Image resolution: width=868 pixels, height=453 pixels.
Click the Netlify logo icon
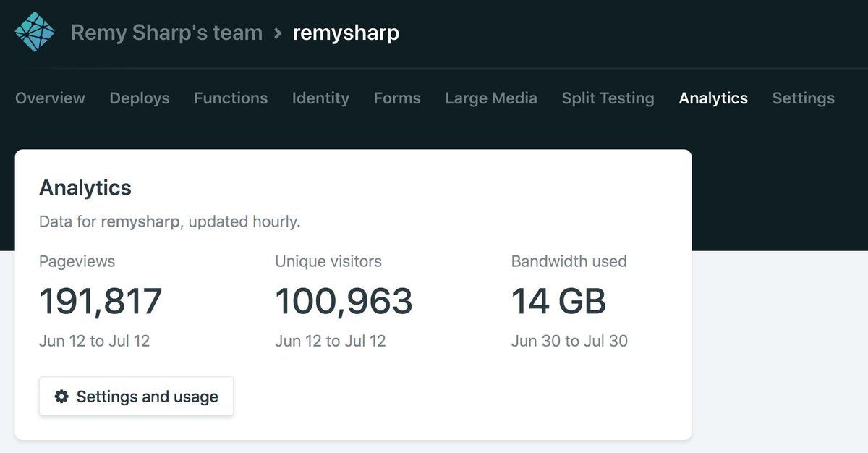tap(35, 33)
